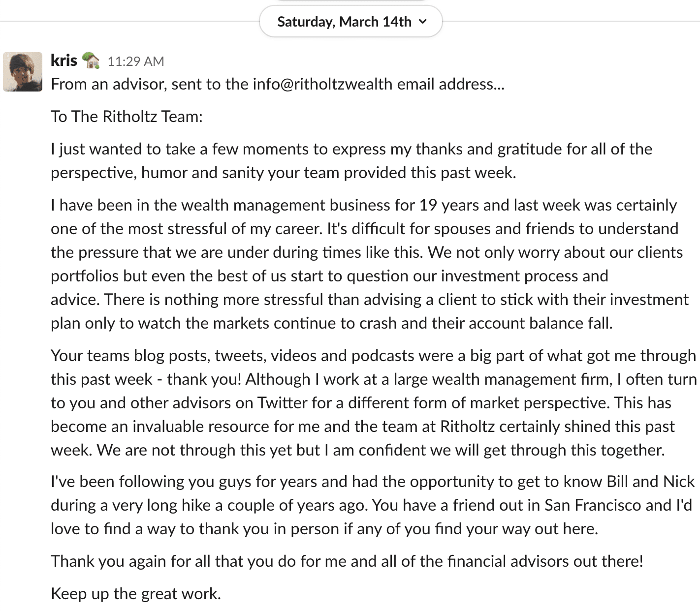Image resolution: width=700 pixels, height=611 pixels.
Task: Open the 11:29 AM message timestamp
Action: [x=136, y=61]
